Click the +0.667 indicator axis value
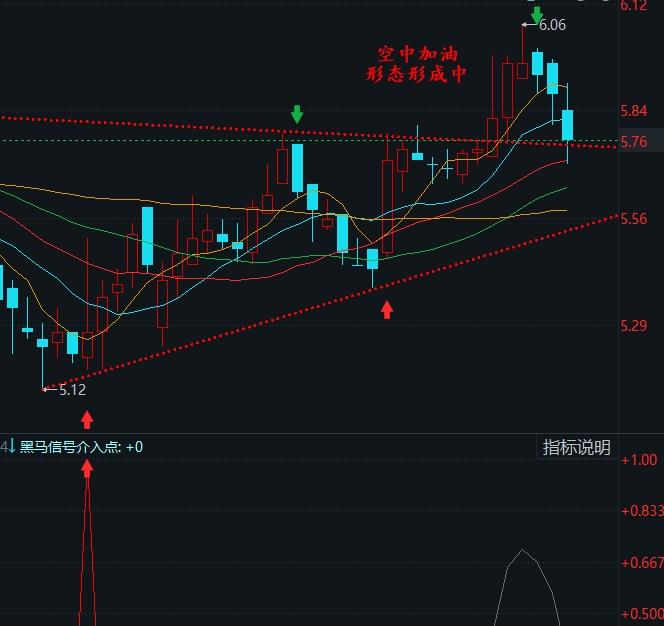Image resolution: width=664 pixels, height=626 pixels. coord(642,563)
